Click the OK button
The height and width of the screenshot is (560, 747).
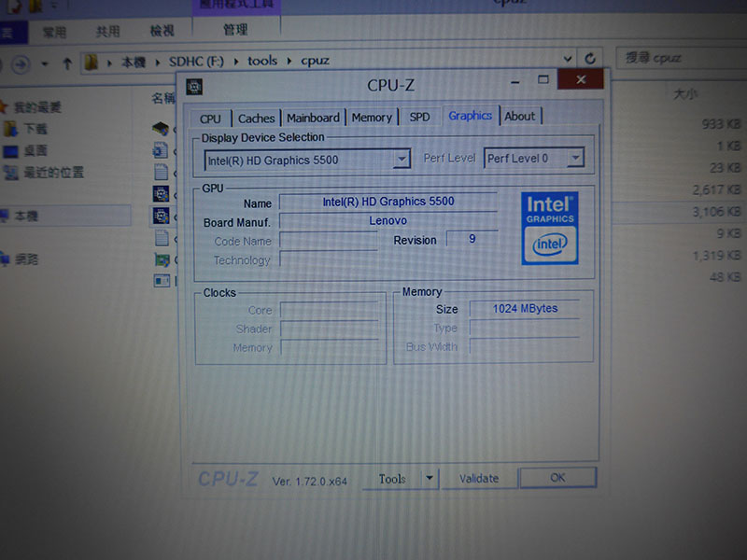tap(557, 478)
